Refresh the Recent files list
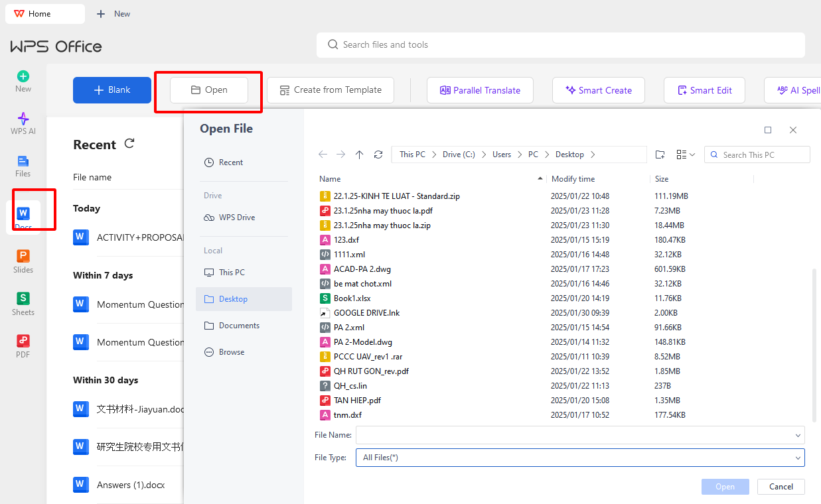The height and width of the screenshot is (504, 821). tap(129, 143)
